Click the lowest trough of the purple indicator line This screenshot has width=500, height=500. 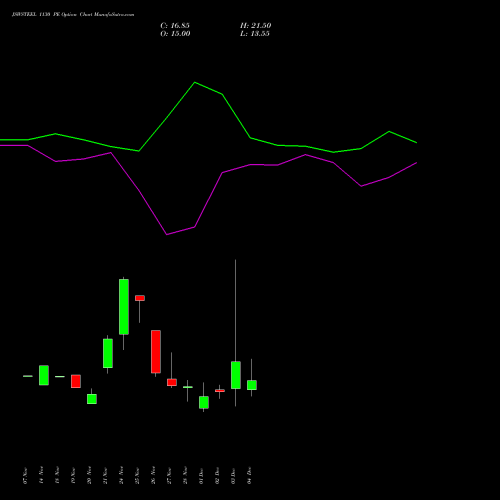tap(167, 234)
